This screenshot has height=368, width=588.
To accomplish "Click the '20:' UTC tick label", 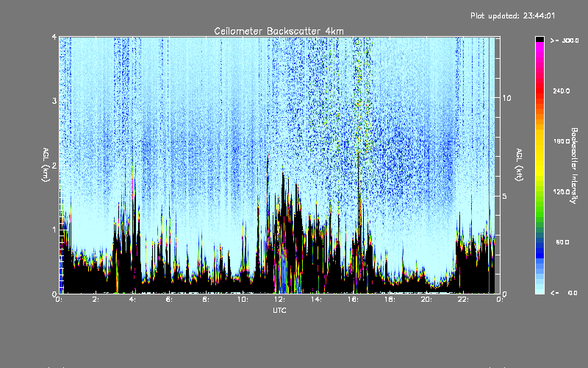I will [426, 300].
